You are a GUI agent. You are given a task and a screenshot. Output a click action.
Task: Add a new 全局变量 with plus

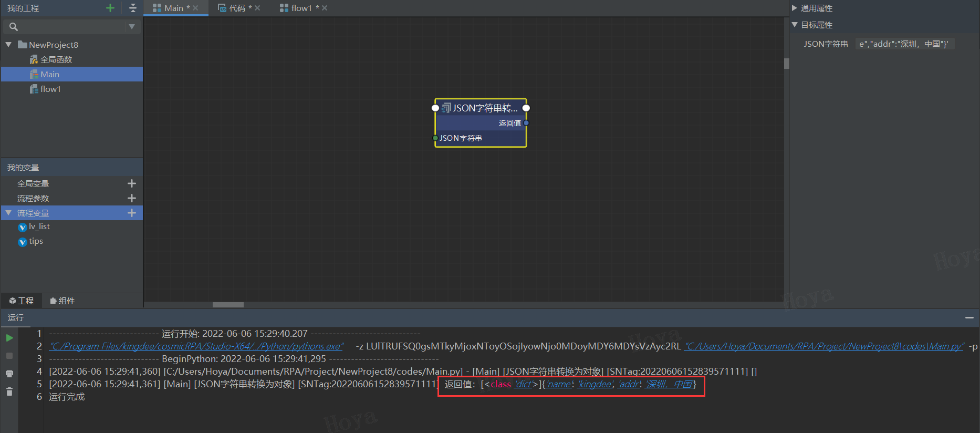pyautogui.click(x=132, y=183)
